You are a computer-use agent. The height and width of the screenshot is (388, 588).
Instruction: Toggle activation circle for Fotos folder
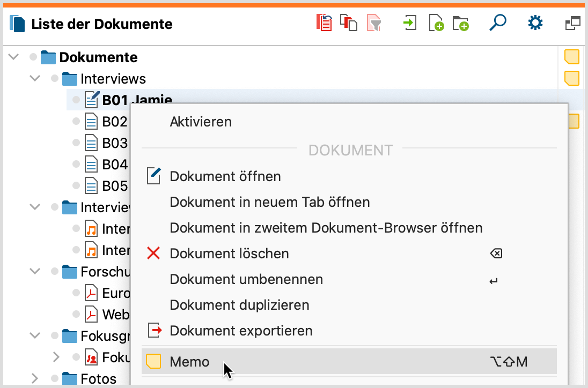[55, 378]
